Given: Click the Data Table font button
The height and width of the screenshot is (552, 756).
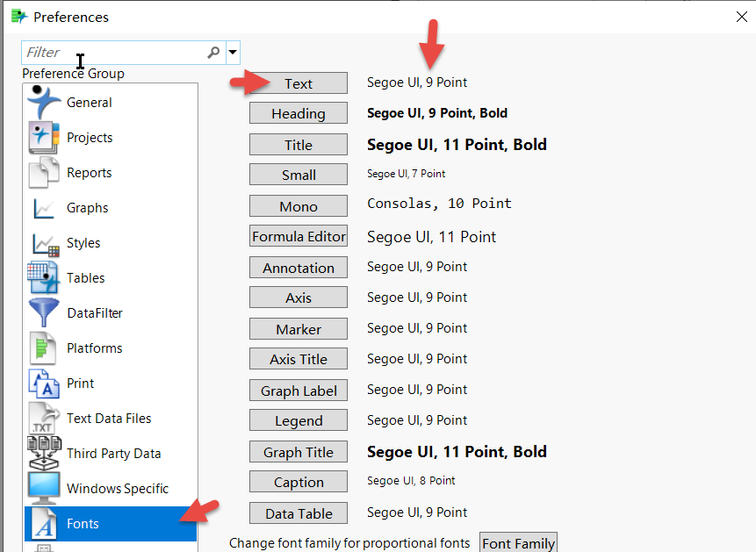Looking at the screenshot, I should click(299, 513).
